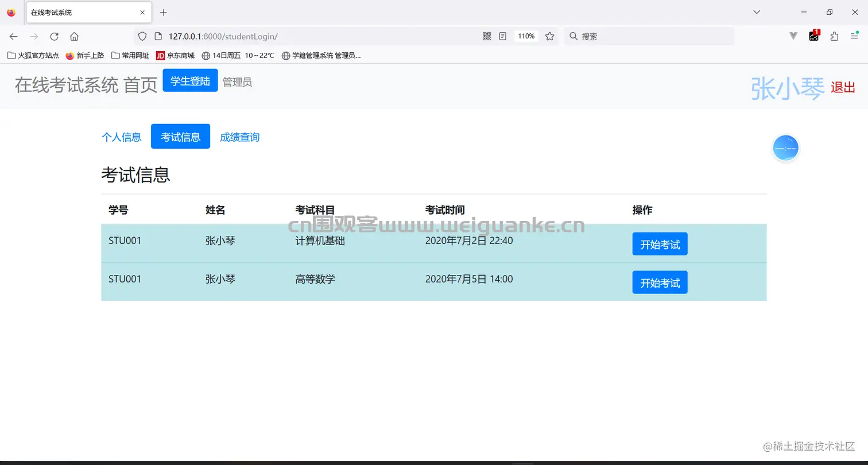Click the 考试时间 column header

pos(445,210)
